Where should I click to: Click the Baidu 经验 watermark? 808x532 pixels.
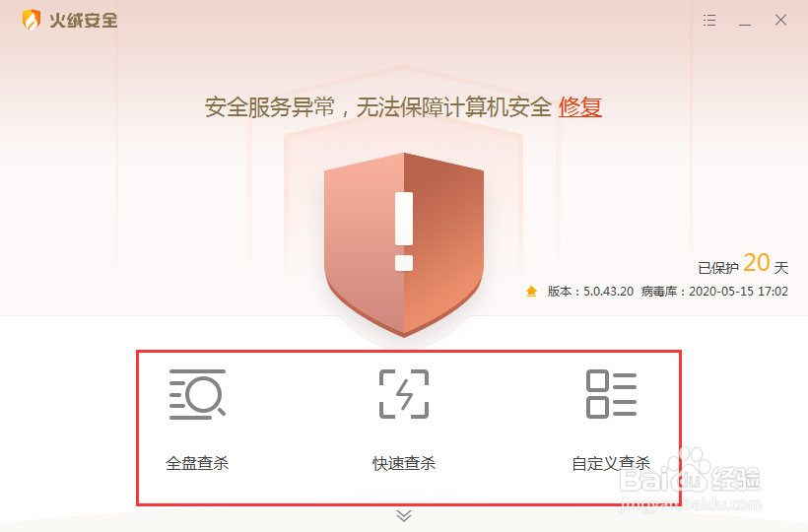pyautogui.click(x=690, y=480)
